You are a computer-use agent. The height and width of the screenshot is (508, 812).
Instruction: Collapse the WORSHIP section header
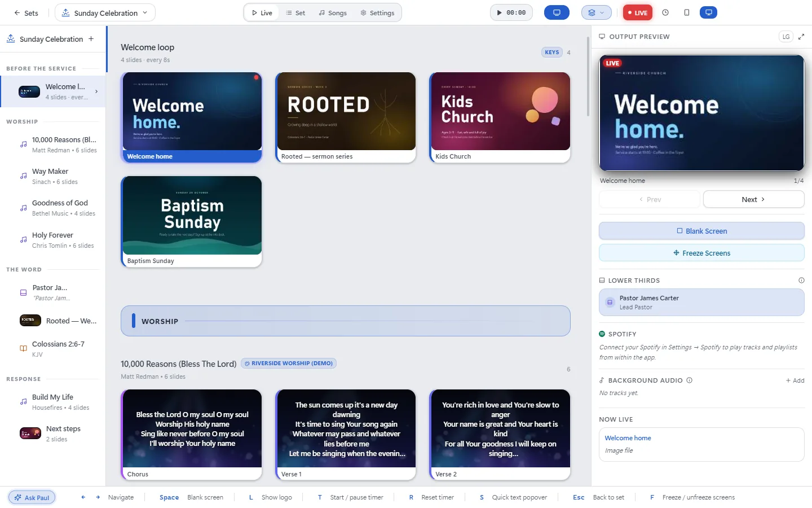(x=346, y=321)
